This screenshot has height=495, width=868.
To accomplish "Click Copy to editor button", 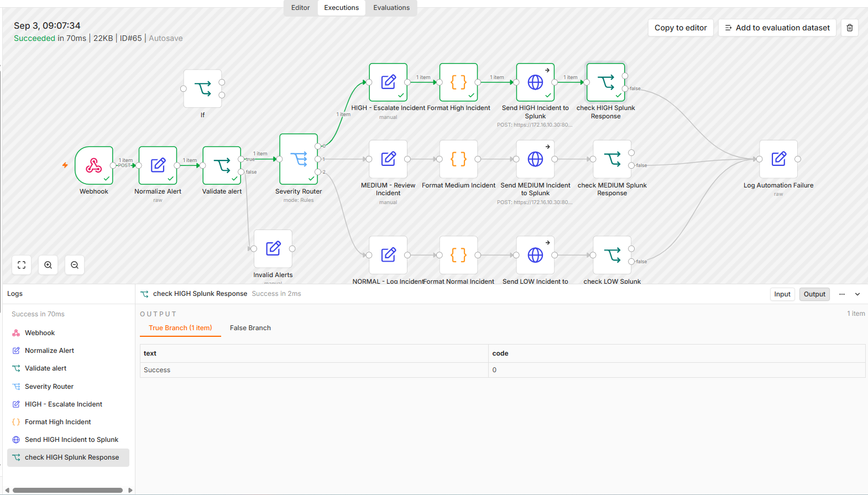I will coord(681,28).
